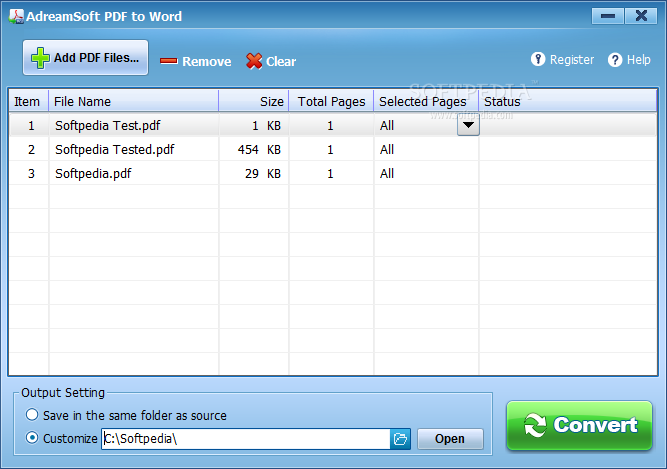Sort list by File Name column header
667x469 pixels.
(133, 101)
